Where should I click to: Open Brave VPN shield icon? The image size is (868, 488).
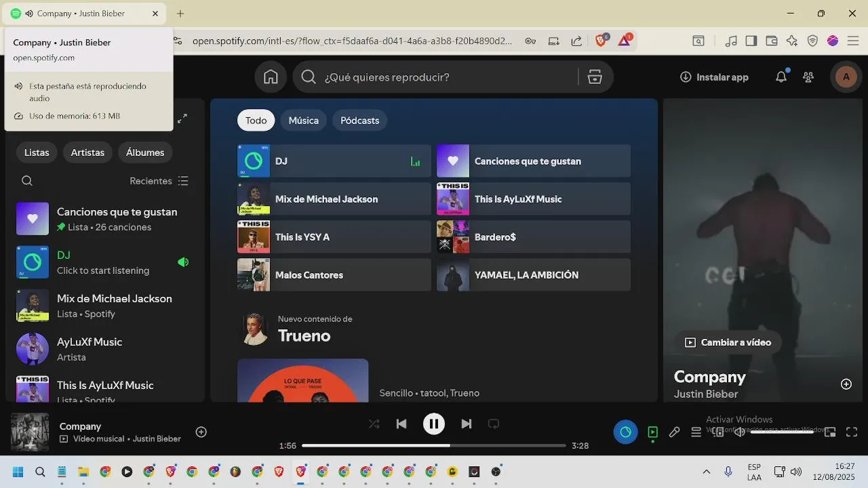812,41
